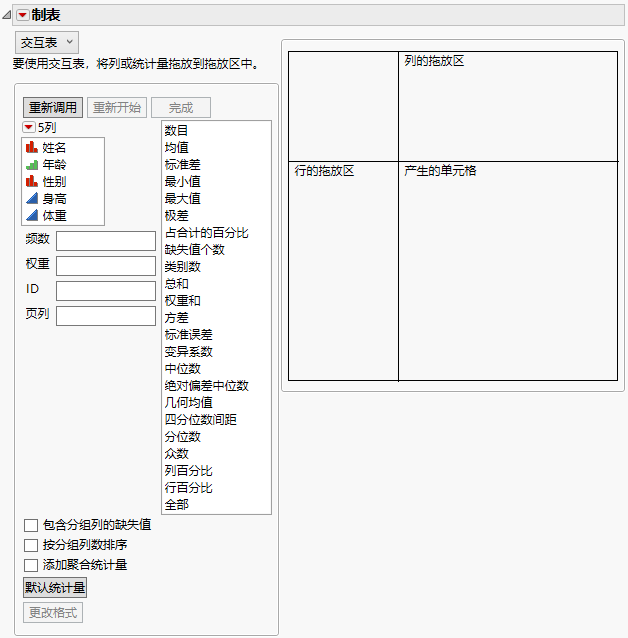Open the red triangle menu beside 5列
The width and height of the screenshot is (628, 638).
(28, 127)
